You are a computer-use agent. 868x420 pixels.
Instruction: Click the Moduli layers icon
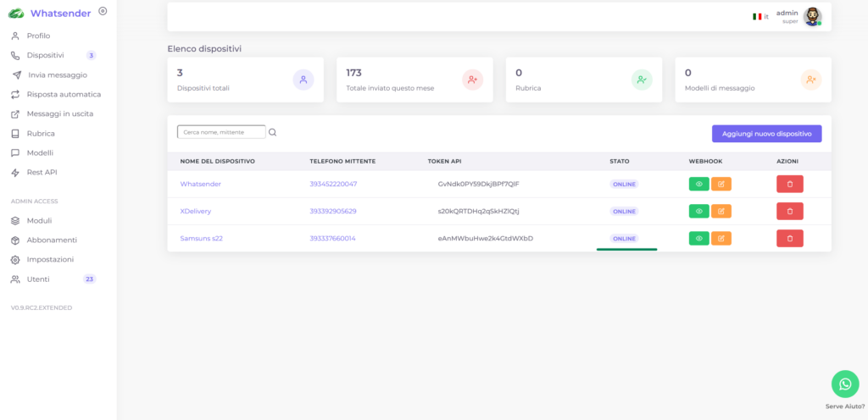[15, 220]
